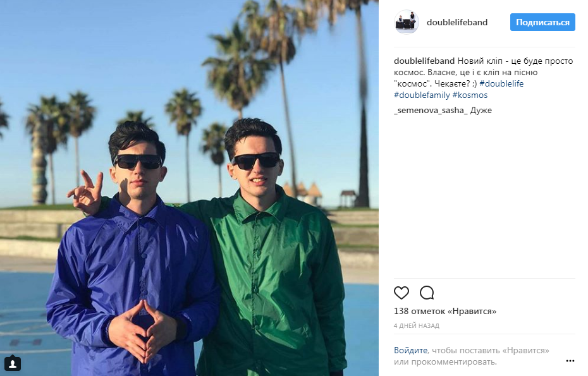The image size is (588, 376).
Task: Open the #kosmos hashtag
Action: 470,95
